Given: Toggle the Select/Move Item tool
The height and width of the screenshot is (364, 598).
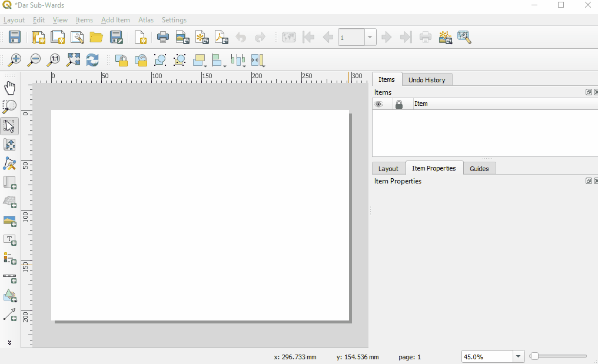Looking at the screenshot, I should 10,126.
